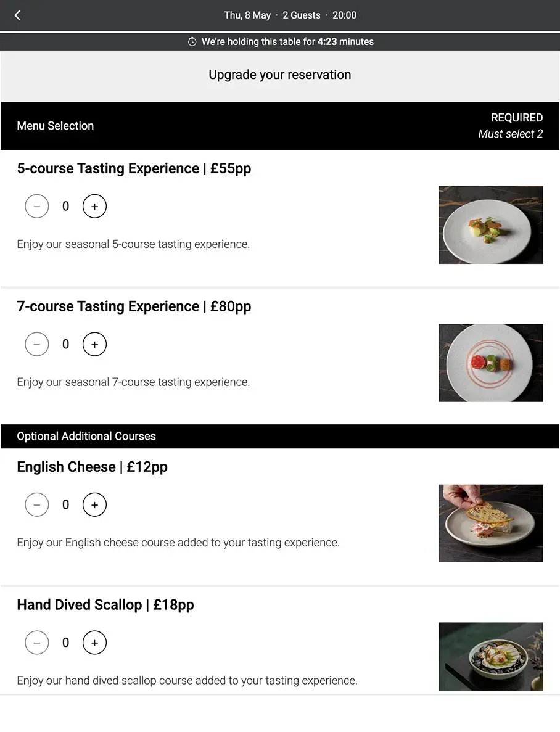Add one 7-course Tasting Experience
This screenshot has height=732, width=560.
[x=95, y=345]
